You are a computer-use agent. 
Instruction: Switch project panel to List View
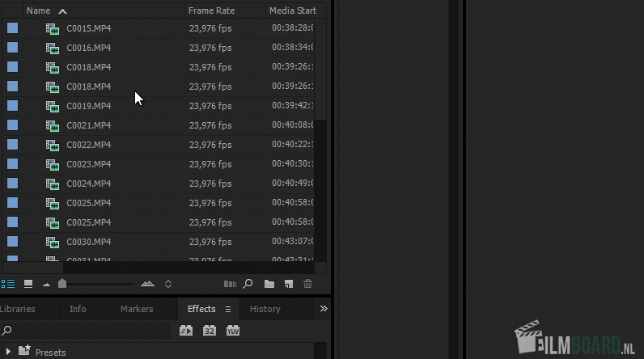pyautogui.click(x=8, y=284)
